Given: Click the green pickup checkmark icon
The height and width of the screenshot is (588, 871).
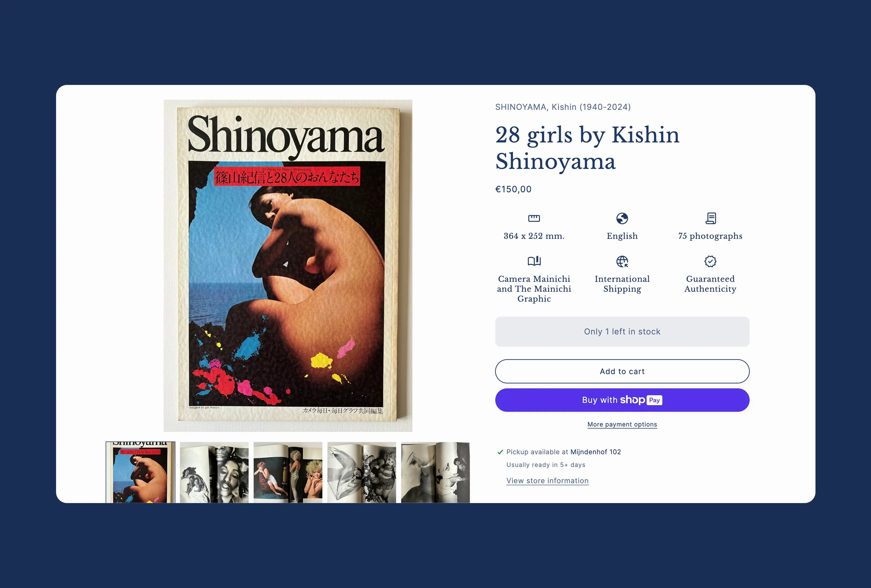Looking at the screenshot, I should [x=499, y=452].
